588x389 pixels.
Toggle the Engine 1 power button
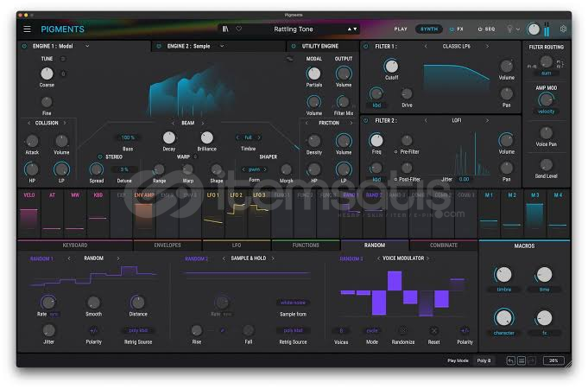[25, 45]
